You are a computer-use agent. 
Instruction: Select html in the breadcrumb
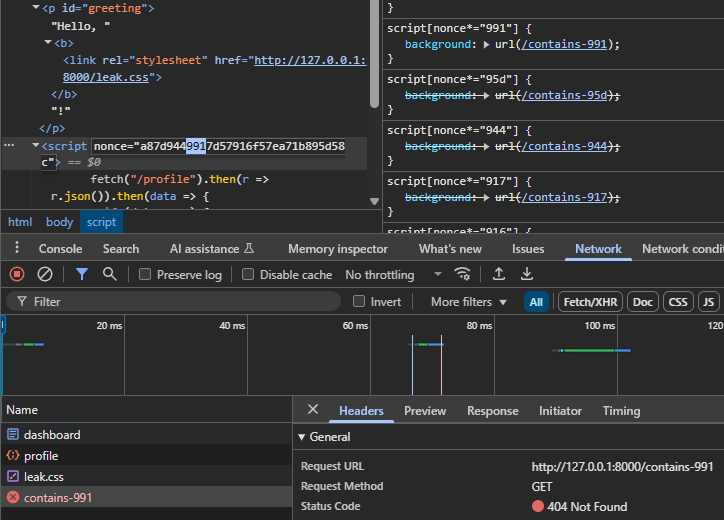tap(20, 222)
